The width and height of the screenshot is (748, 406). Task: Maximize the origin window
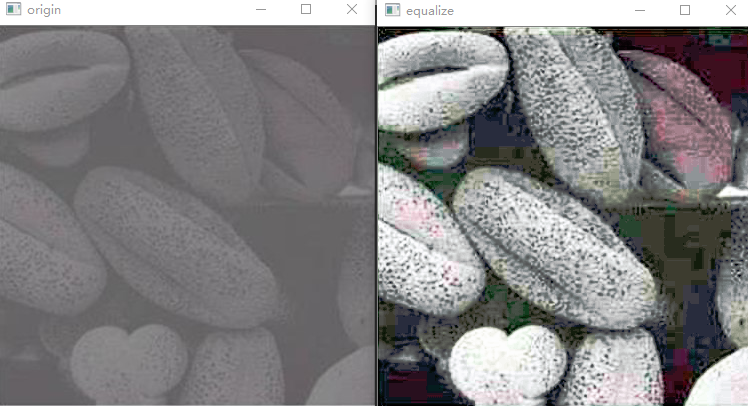[306, 9]
